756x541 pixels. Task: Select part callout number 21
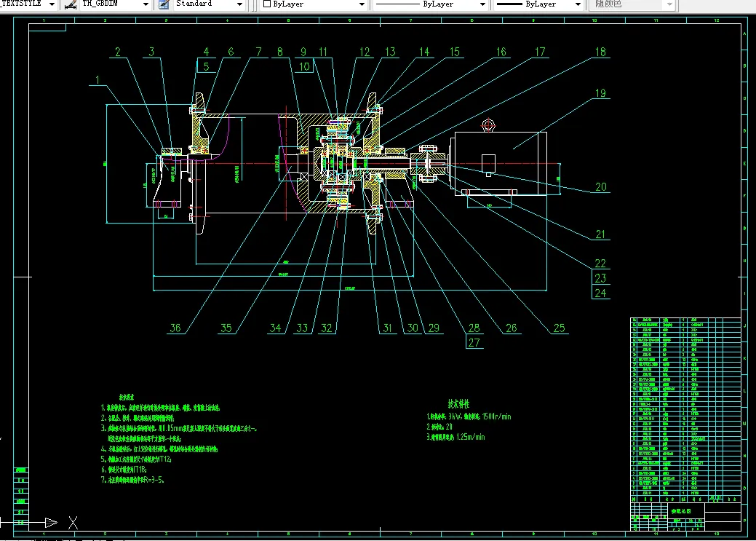click(600, 235)
